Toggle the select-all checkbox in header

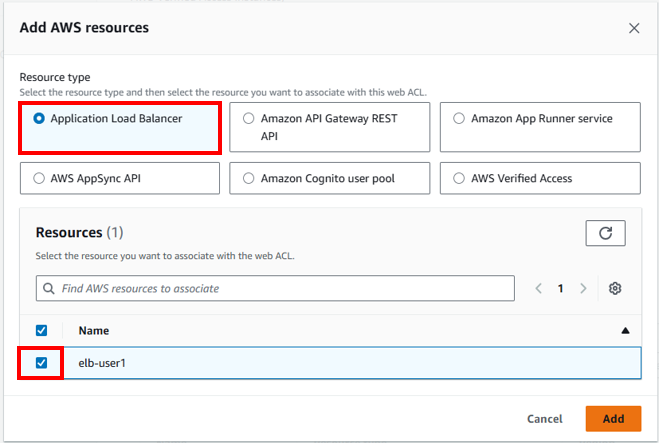(x=41, y=331)
